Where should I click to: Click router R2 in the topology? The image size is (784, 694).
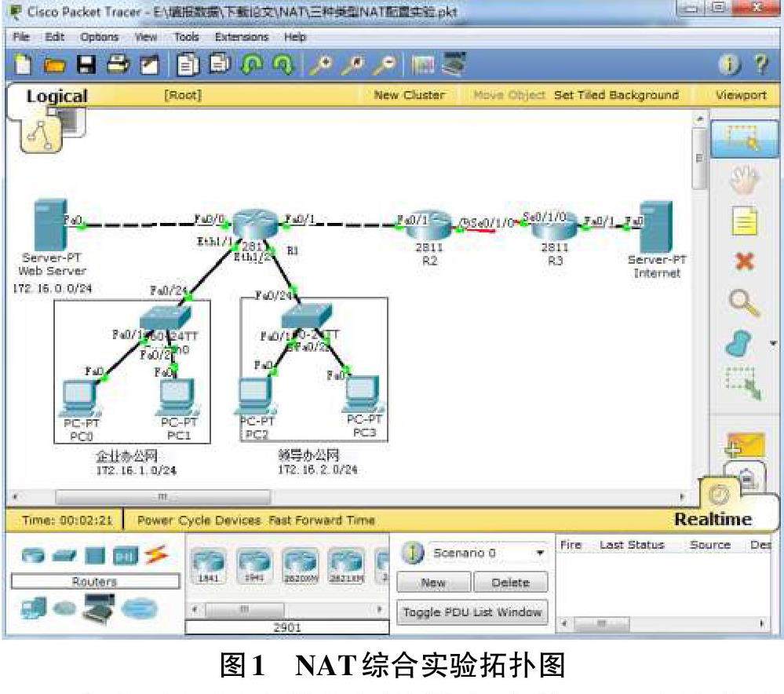pyautogui.click(x=429, y=226)
